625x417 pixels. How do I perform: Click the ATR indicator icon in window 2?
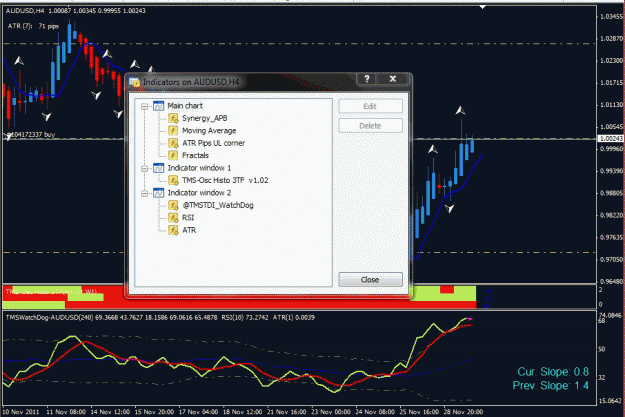tap(173, 230)
